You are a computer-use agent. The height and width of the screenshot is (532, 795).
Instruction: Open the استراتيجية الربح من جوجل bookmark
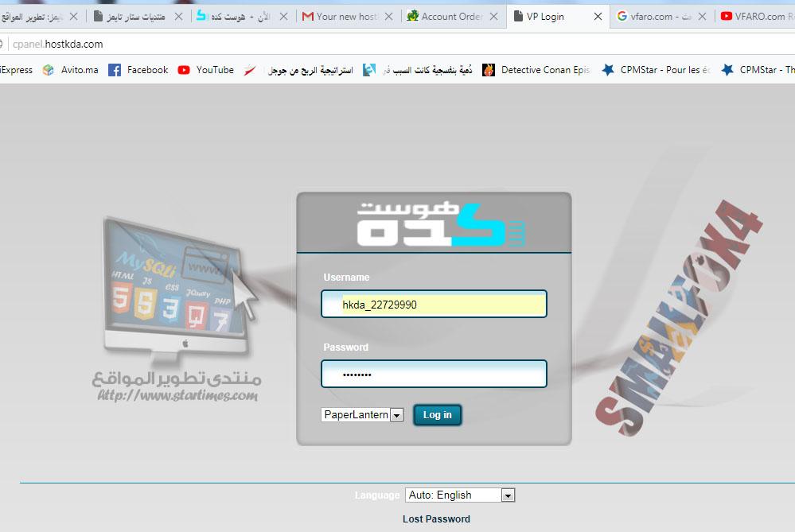pyautogui.click(x=298, y=70)
